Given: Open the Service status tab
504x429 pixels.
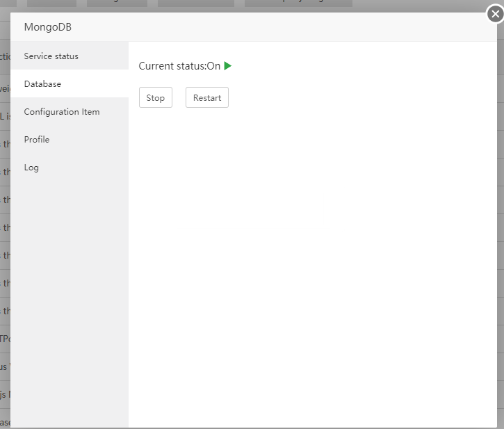Looking at the screenshot, I should (70, 56).
